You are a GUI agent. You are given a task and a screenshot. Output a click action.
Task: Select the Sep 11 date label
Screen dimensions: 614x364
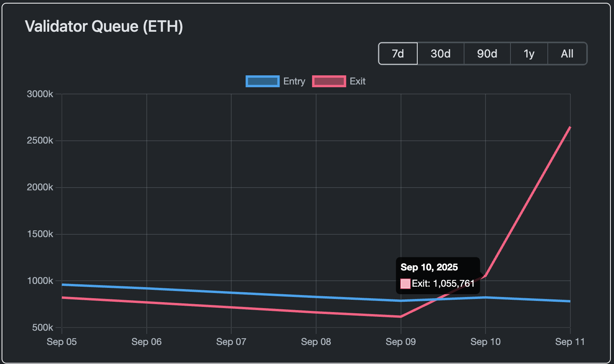(x=570, y=341)
